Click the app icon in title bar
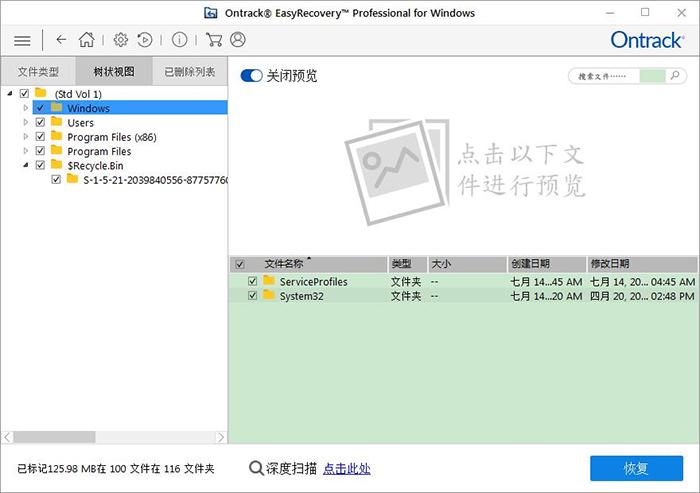The image size is (700, 493). coord(211,13)
